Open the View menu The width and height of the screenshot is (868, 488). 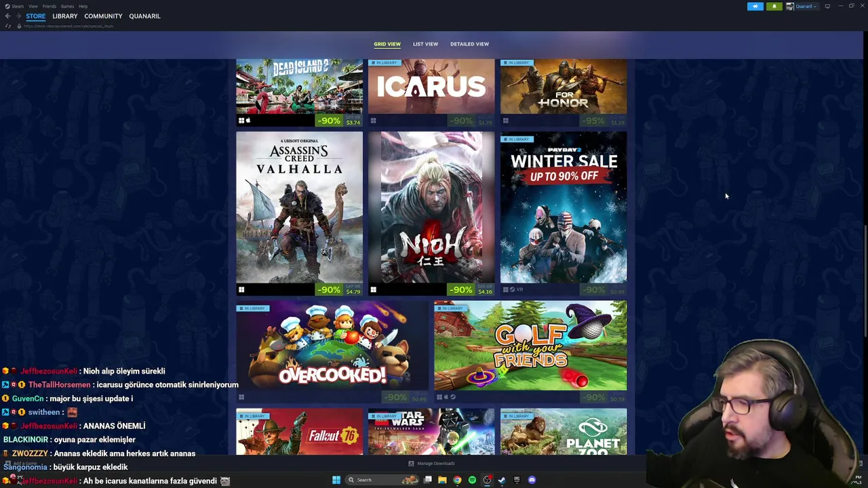[33, 6]
